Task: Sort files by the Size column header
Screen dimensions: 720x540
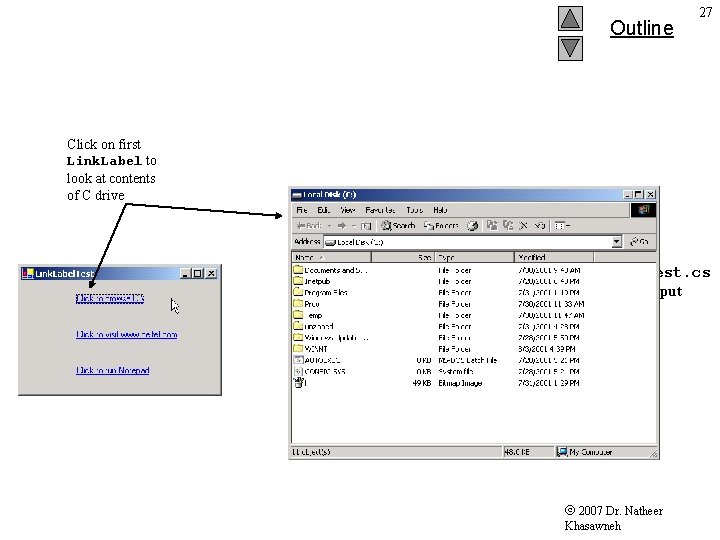Action: pyautogui.click(x=403, y=257)
